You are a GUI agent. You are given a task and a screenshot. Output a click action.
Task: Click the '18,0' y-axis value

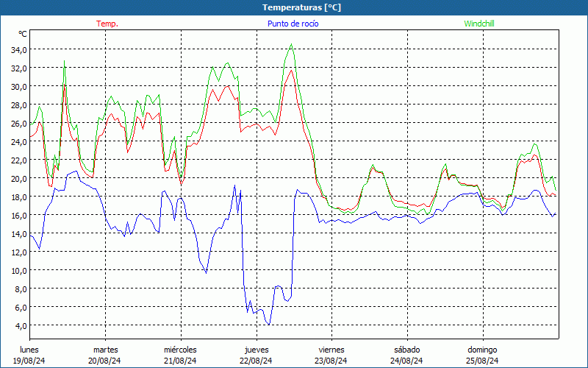click(19, 197)
